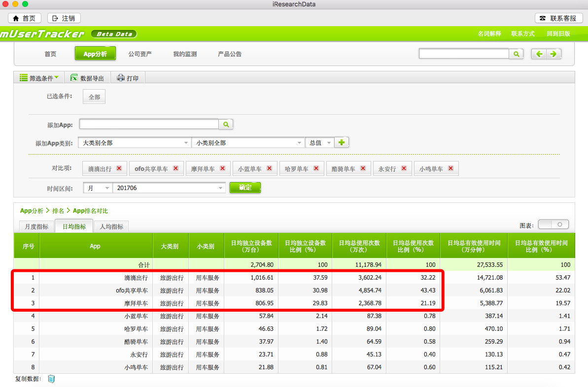Select the 哈罗单车 row in table
Screen dimensions: 588x387
point(294,329)
